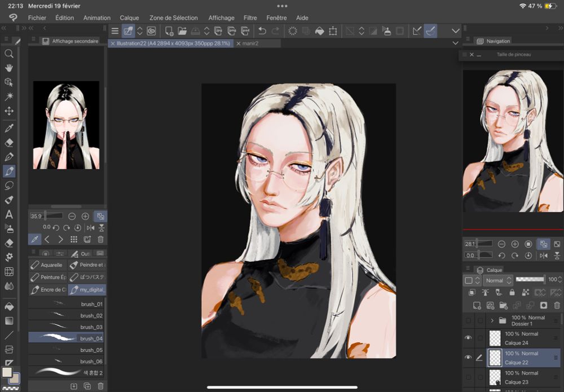The height and width of the screenshot is (392, 564).
Task: Create layer mask in Calque panel
Action: [544, 306]
